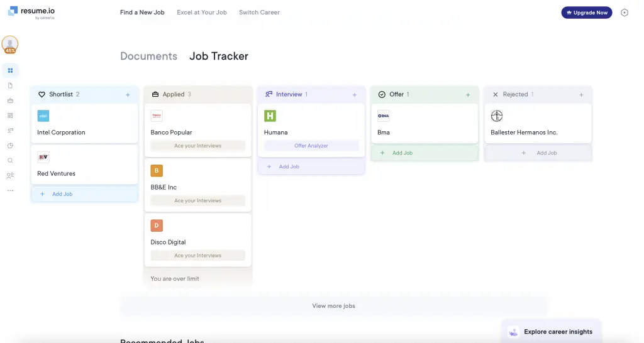Click the plus icon in Shortlist header

[128, 95]
